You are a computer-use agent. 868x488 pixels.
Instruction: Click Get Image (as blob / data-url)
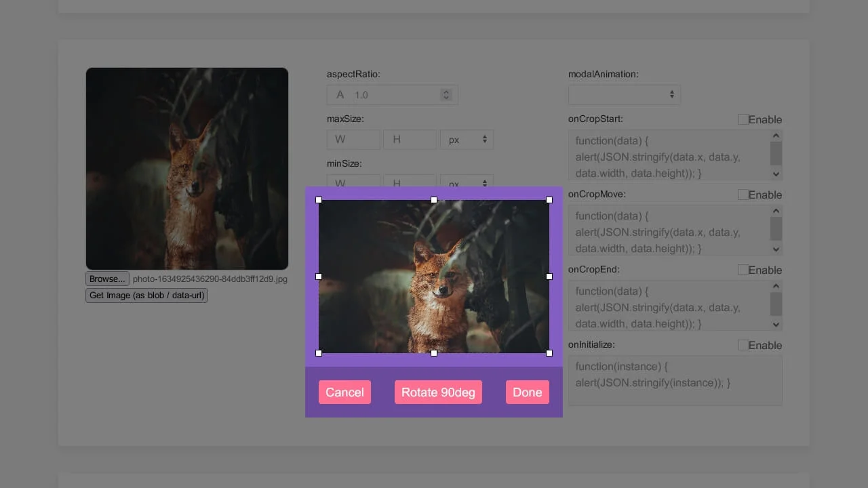pos(146,295)
